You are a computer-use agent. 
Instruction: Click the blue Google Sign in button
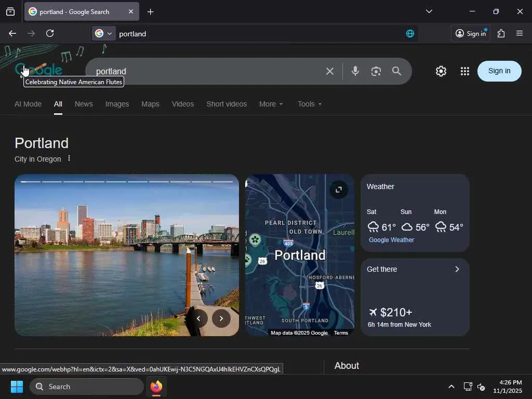pos(499,71)
